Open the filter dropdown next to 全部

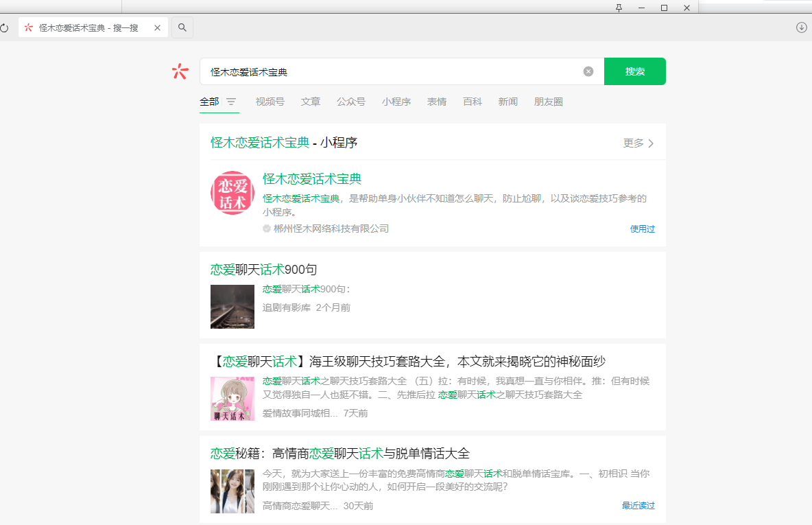[231, 102]
